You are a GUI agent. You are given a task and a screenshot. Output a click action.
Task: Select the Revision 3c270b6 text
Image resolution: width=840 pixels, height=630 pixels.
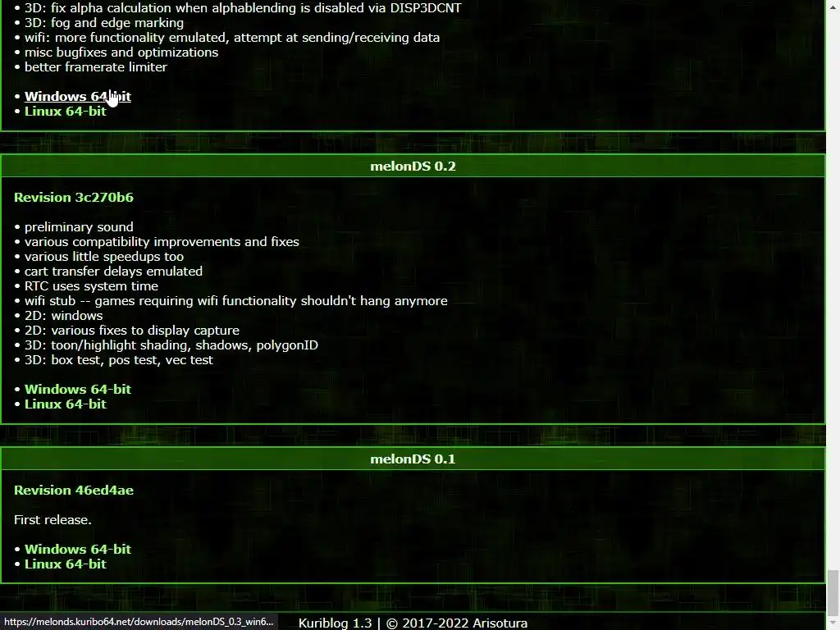tap(73, 198)
